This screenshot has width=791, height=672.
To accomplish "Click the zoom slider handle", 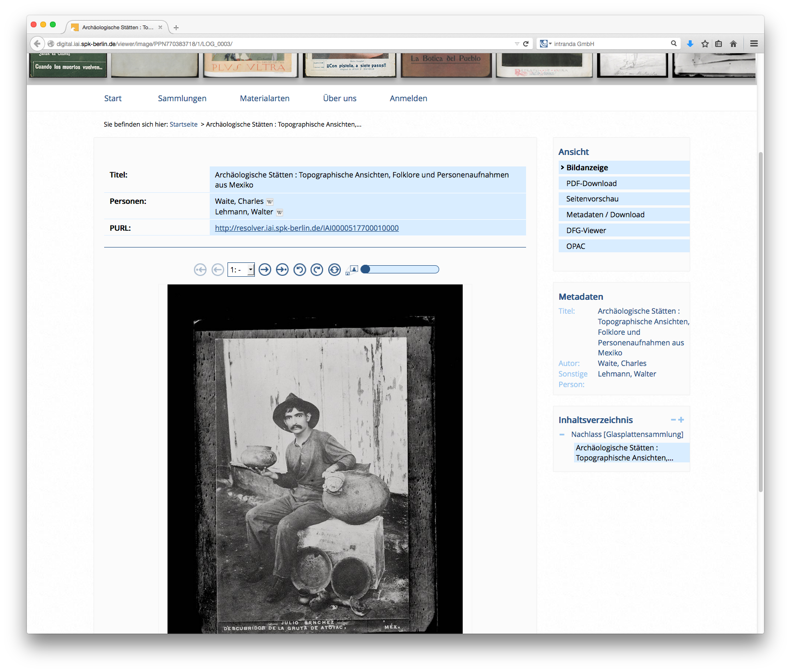I will [366, 269].
